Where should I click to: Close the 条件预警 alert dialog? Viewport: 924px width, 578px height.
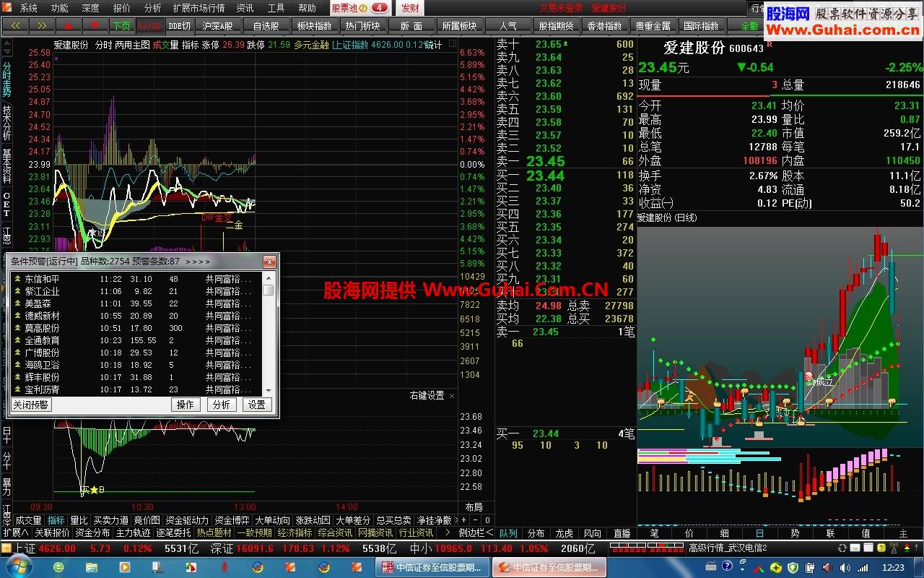click(269, 261)
